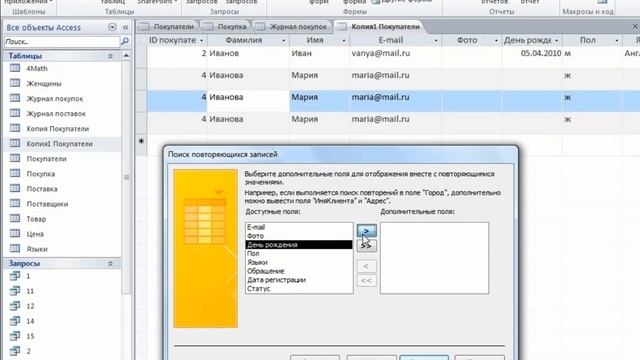Open the Покупатели table icon in navigation pane
This screenshot has width=640, height=360.
pos(15,159)
